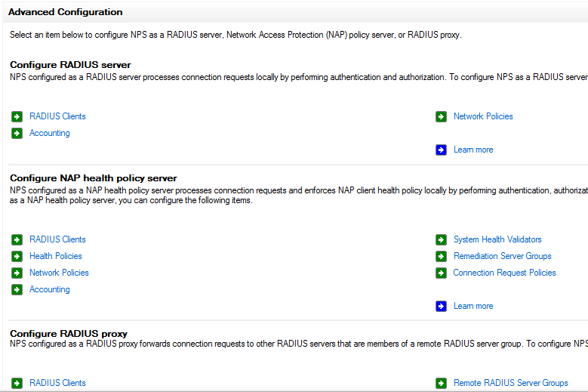588x392 pixels.
Task: Click blue arrow icon beside Learn more in RADIUS server section
Action: pos(441,150)
